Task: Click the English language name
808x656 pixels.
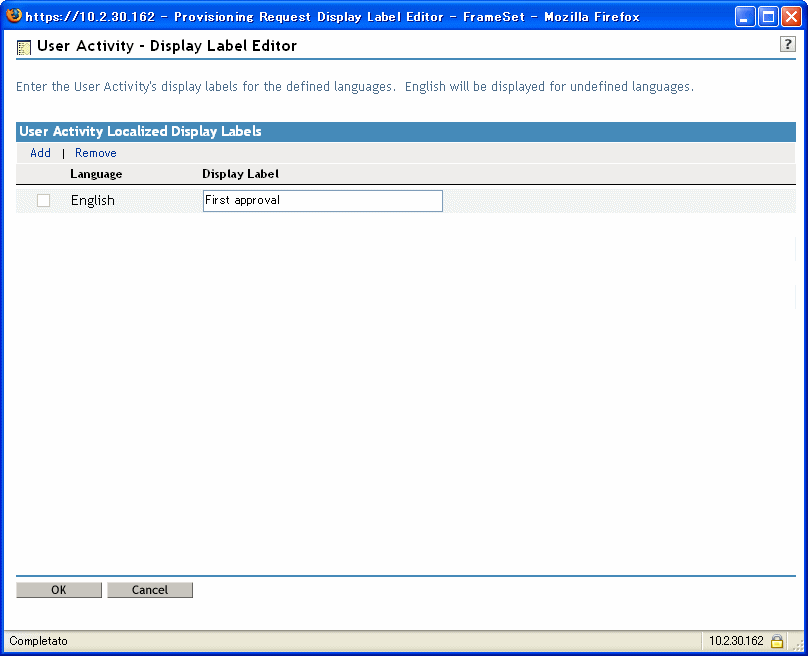Action: (x=93, y=200)
